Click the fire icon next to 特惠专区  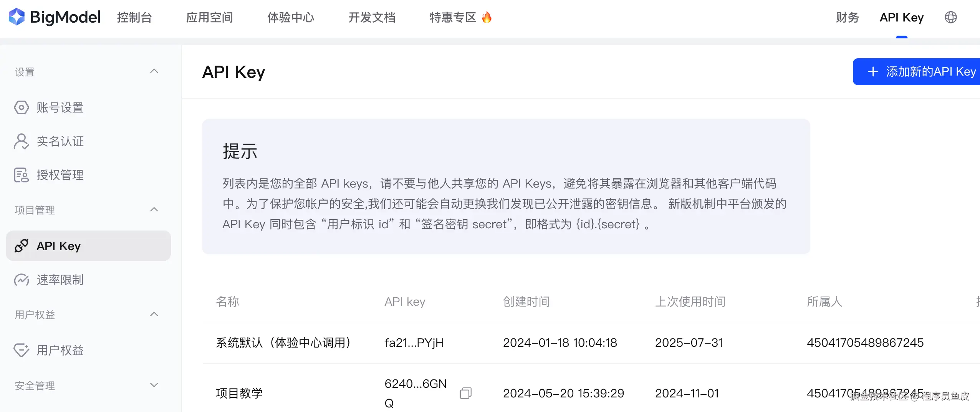coord(487,17)
